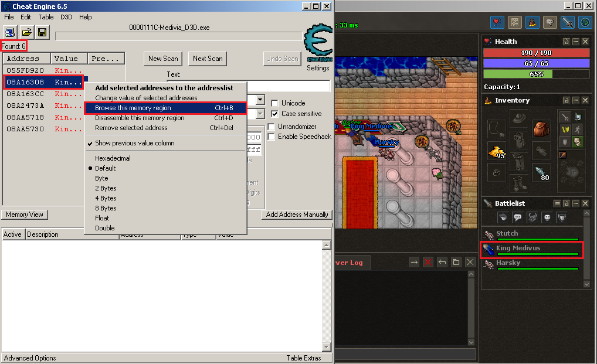
Task: Click the empty armor slot in Inventory
Action: point(518,140)
